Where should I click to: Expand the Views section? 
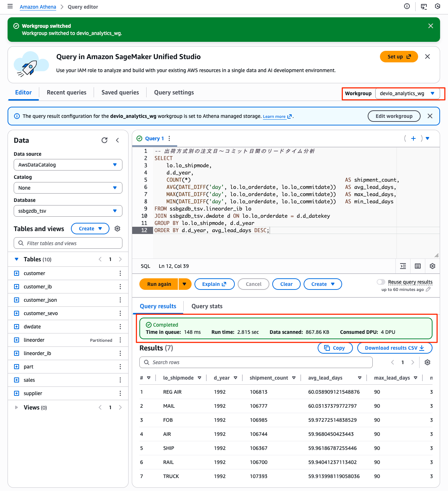click(17, 407)
